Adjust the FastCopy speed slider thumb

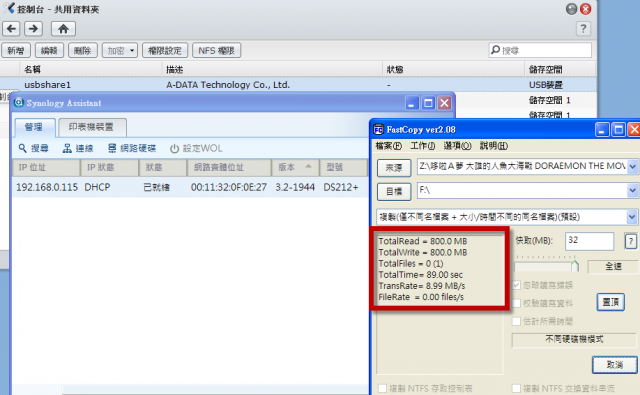click(575, 266)
